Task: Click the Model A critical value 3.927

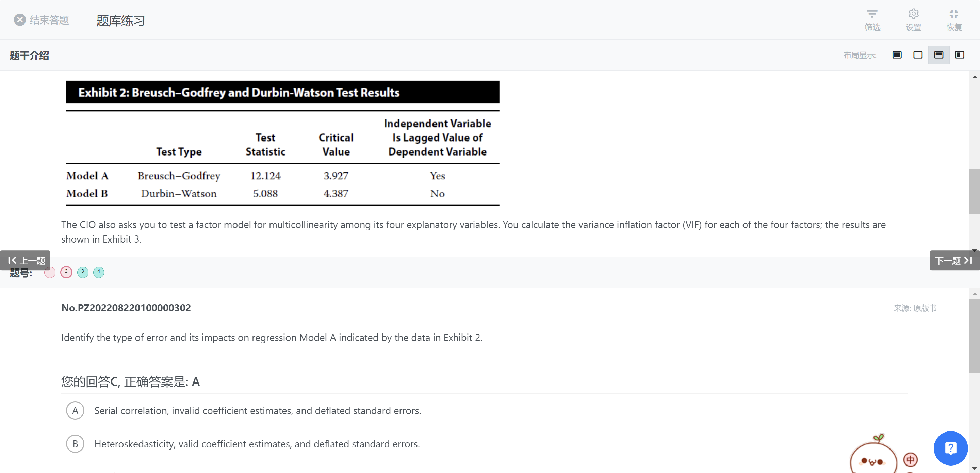Action: coord(336,176)
